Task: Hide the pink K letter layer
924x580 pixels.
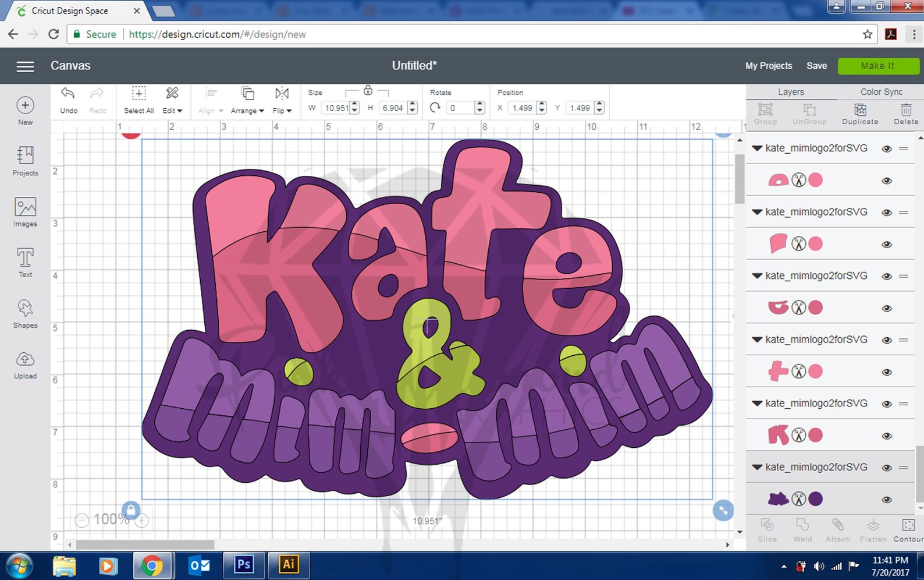Action: pyautogui.click(x=887, y=436)
